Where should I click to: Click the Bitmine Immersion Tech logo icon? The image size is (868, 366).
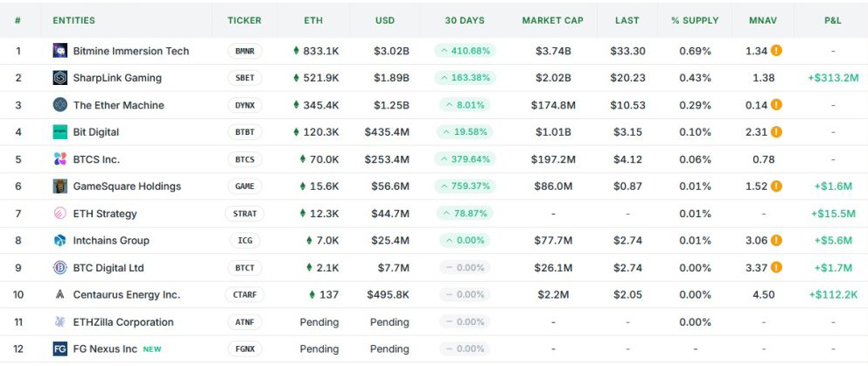pyautogui.click(x=59, y=51)
